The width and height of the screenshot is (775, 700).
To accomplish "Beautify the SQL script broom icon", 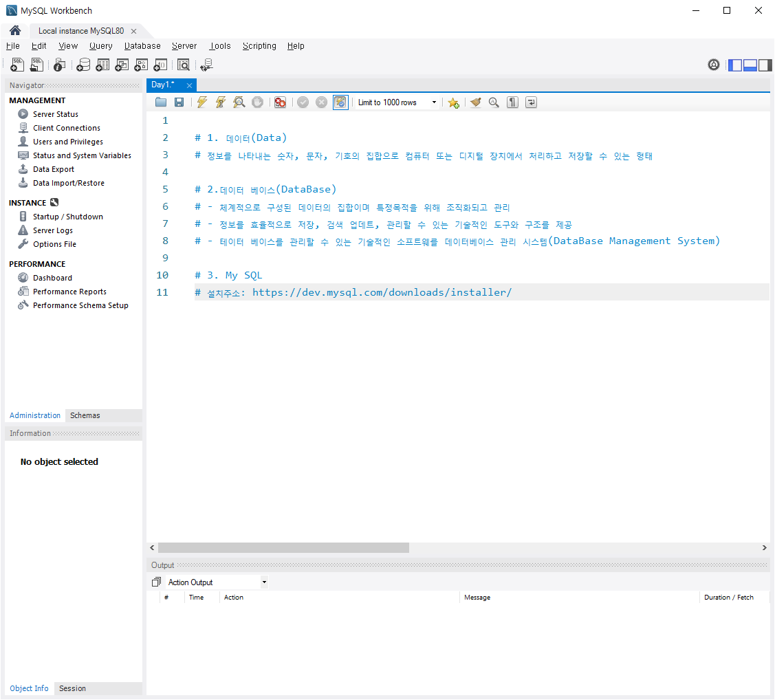I will click(475, 102).
